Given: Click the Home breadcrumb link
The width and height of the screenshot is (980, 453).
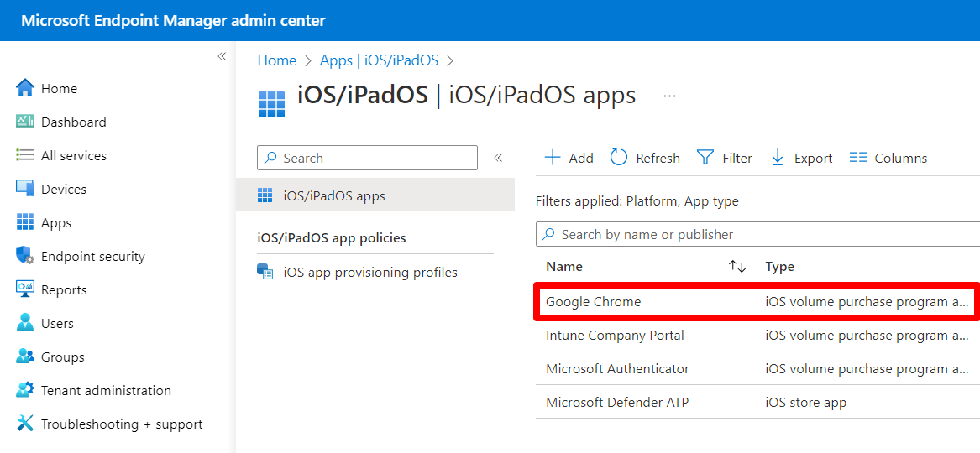Looking at the screenshot, I should (x=277, y=60).
